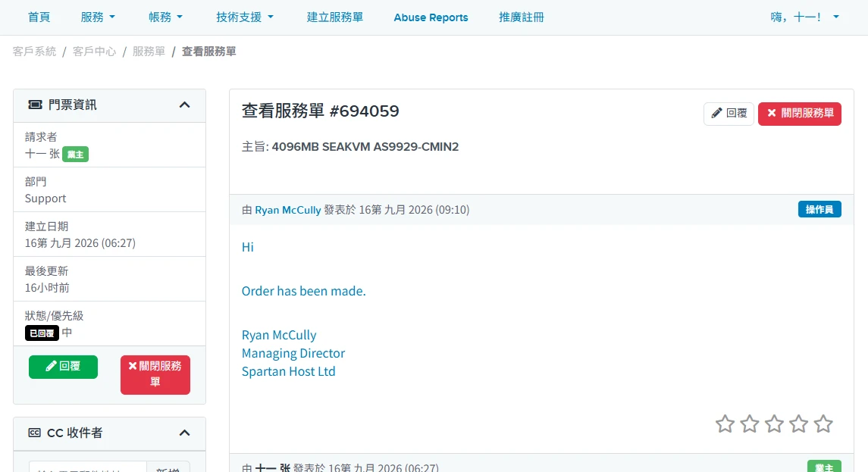
Task: Click the subject text 4096MB SEAKVM AS9929-CMIN2
Action: tap(365, 147)
